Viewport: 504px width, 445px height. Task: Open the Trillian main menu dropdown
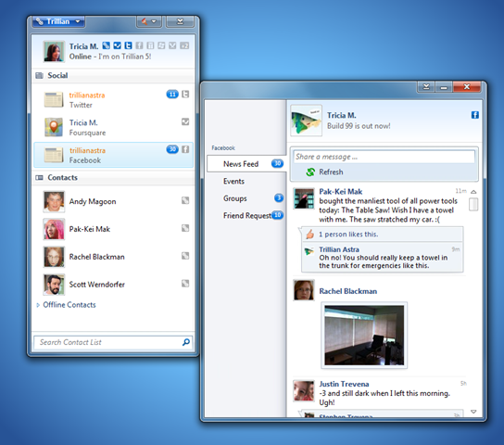pyautogui.click(x=58, y=21)
